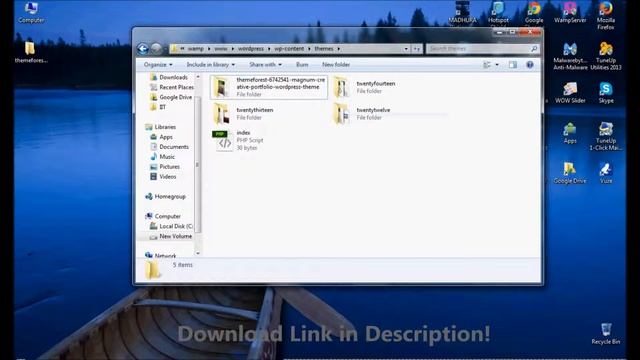This screenshot has height=360, width=640.
Task: Select Pictures under Libraries
Action: click(165, 167)
